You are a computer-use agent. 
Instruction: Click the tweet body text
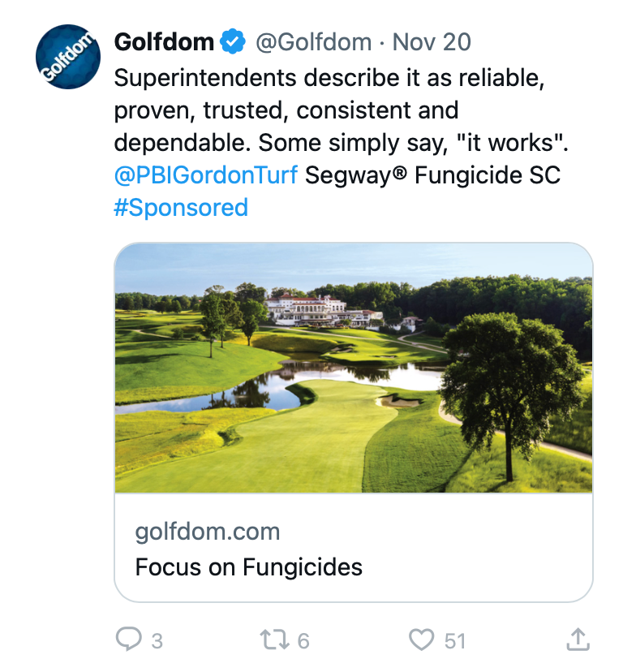click(x=324, y=110)
